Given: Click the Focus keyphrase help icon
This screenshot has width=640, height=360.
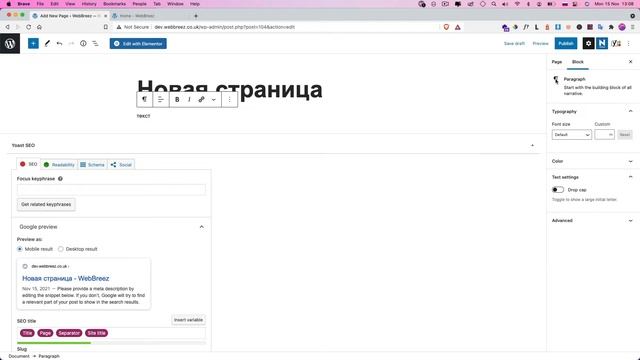Looking at the screenshot, I should [x=60, y=178].
